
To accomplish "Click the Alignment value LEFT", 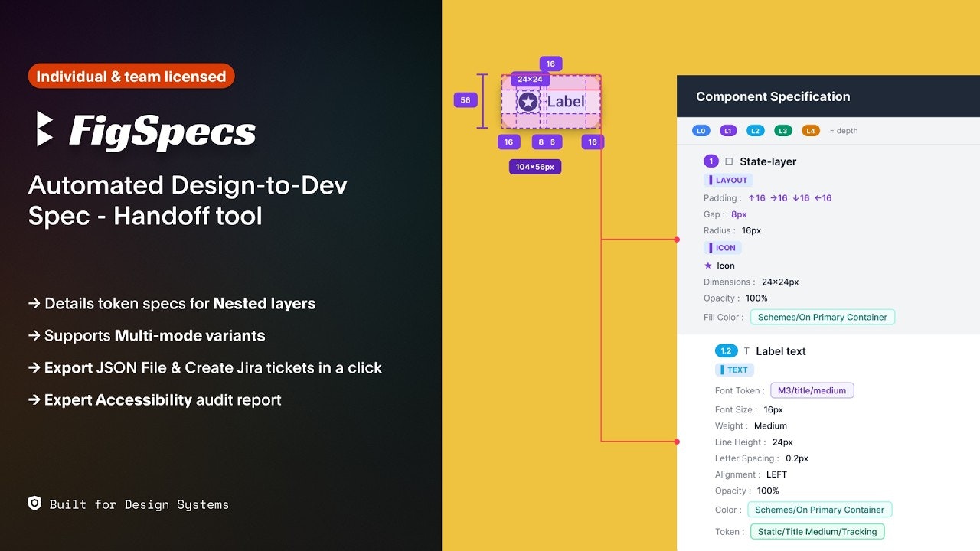I will click(x=776, y=475).
